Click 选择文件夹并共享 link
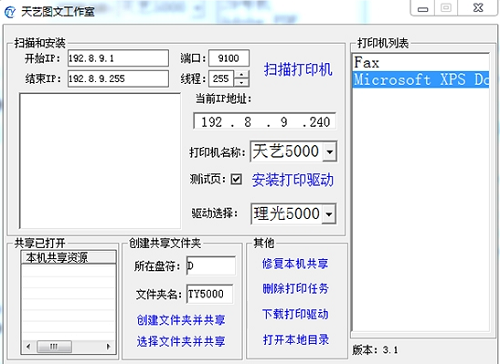The height and width of the screenshot is (364, 500). click(x=181, y=341)
